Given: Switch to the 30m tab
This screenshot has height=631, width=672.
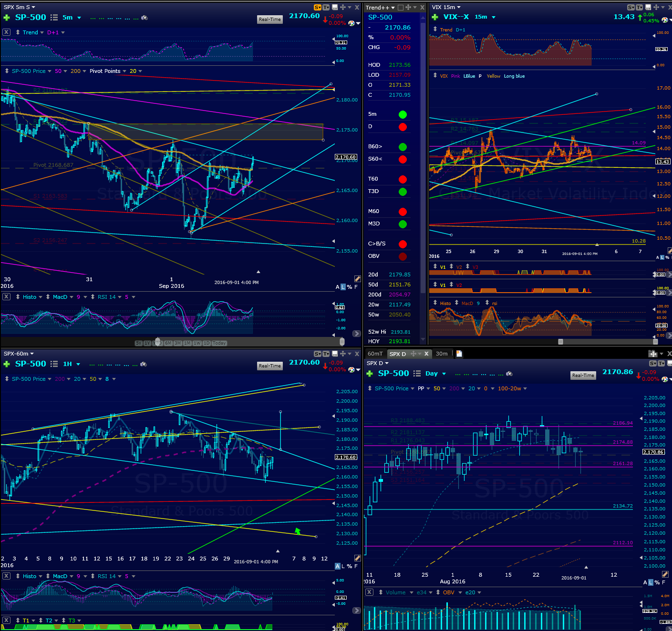Looking at the screenshot, I should coord(442,354).
